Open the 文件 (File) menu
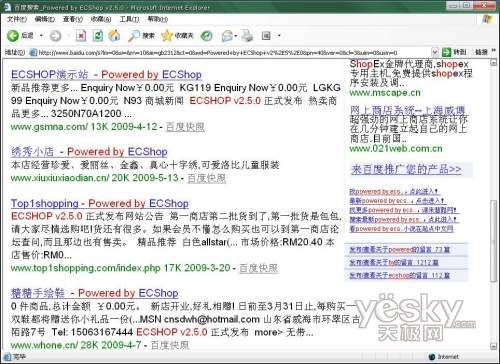Viewport: 500px width, 364px height. pos(17,19)
